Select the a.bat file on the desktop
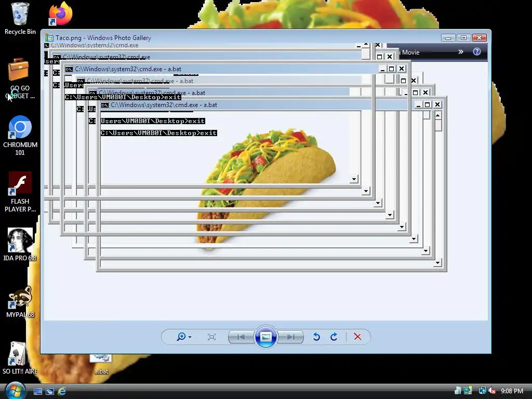Screen dimensions: 532x399 101,364
